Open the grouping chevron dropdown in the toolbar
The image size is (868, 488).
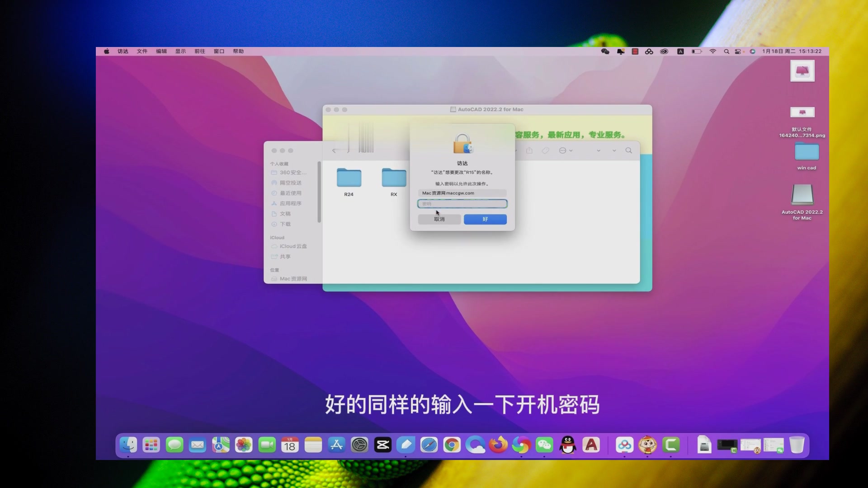pyautogui.click(x=599, y=150)
